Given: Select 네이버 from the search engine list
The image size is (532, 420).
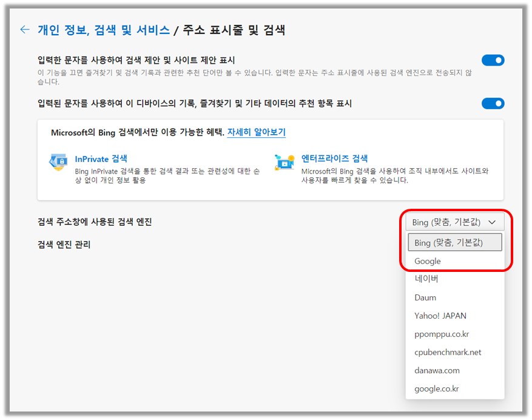Looking at the screenshot, I should (454, 279).
